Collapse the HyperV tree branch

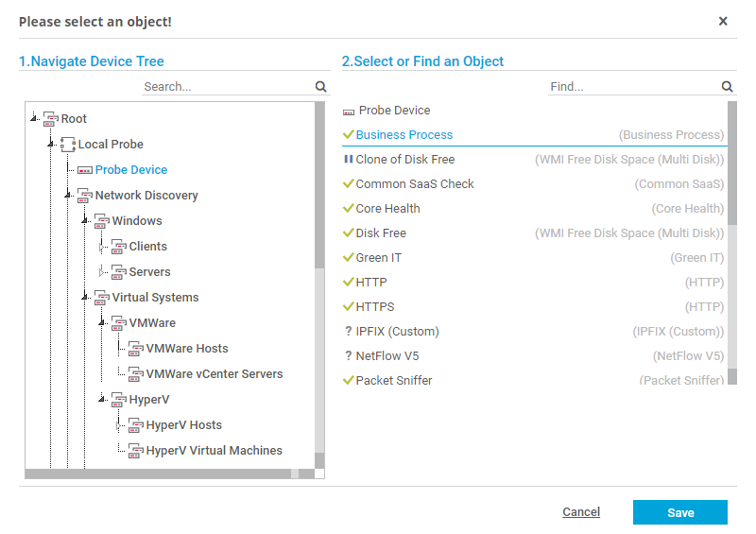(x=101, y=400)
